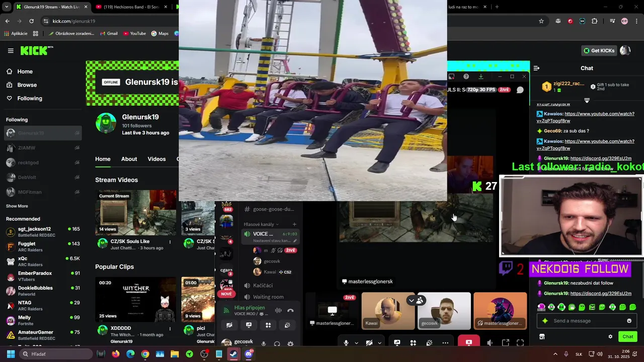The width and height of the screenshot is (644, 362).
Task: Enter fullscreen in Discord stream view
Action: [x=520, y=343]
